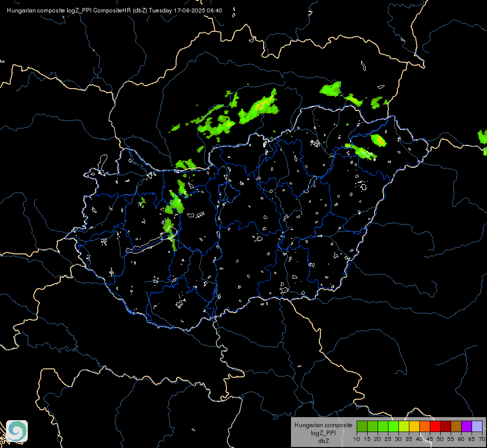487x448 pixels.
Task: Select the 55-60 dBZ brown swatch
Action: [456, 426]
